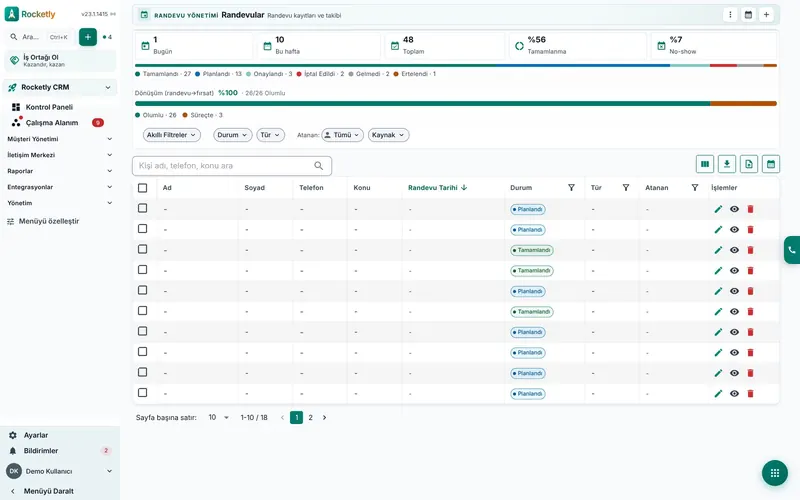Edit the fifth appointment row
The image size is (800, 500).
(x=718, y=291)
